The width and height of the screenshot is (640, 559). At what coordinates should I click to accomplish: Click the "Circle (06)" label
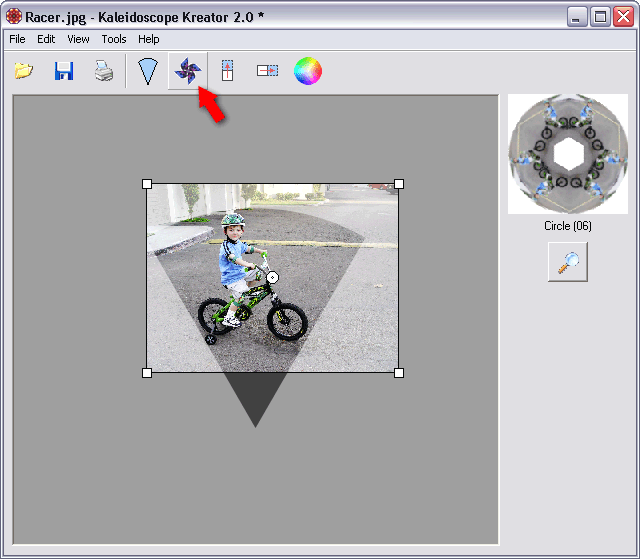(x=568, y=226)
